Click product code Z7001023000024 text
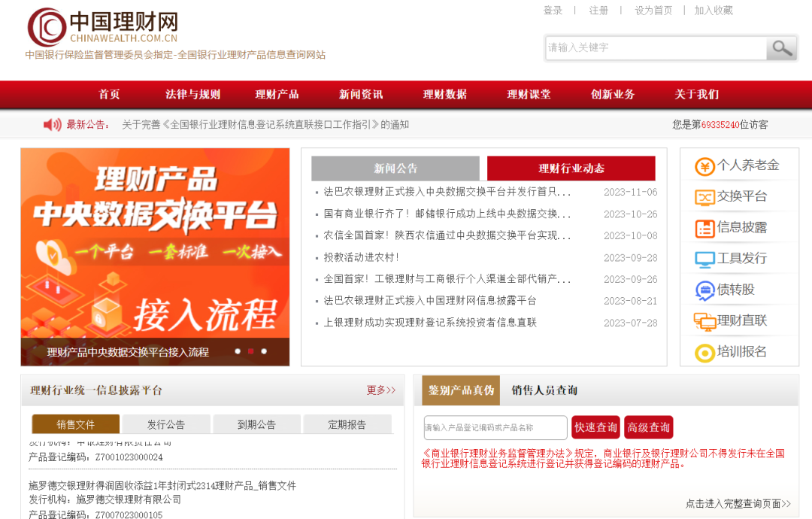This screenshot has height=519, width=812. 129,457
